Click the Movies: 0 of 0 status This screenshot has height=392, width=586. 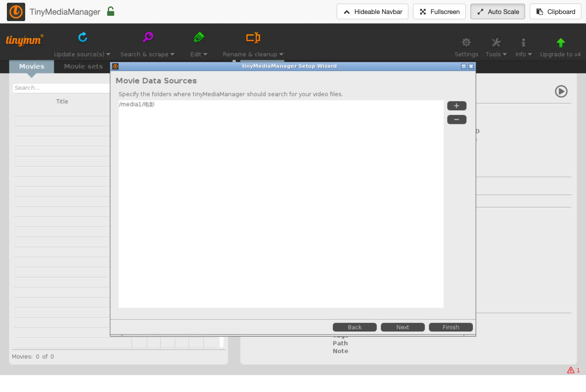[33, 357]
